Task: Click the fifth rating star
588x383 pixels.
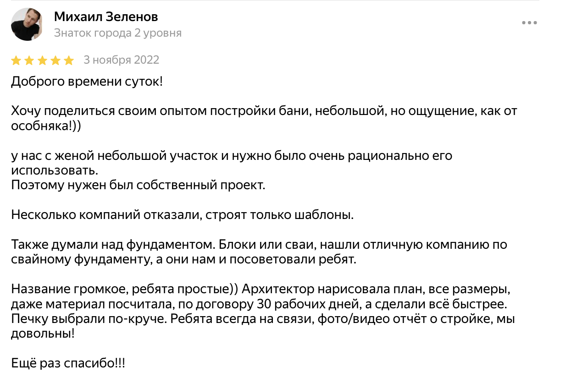Action: point(69,60)
